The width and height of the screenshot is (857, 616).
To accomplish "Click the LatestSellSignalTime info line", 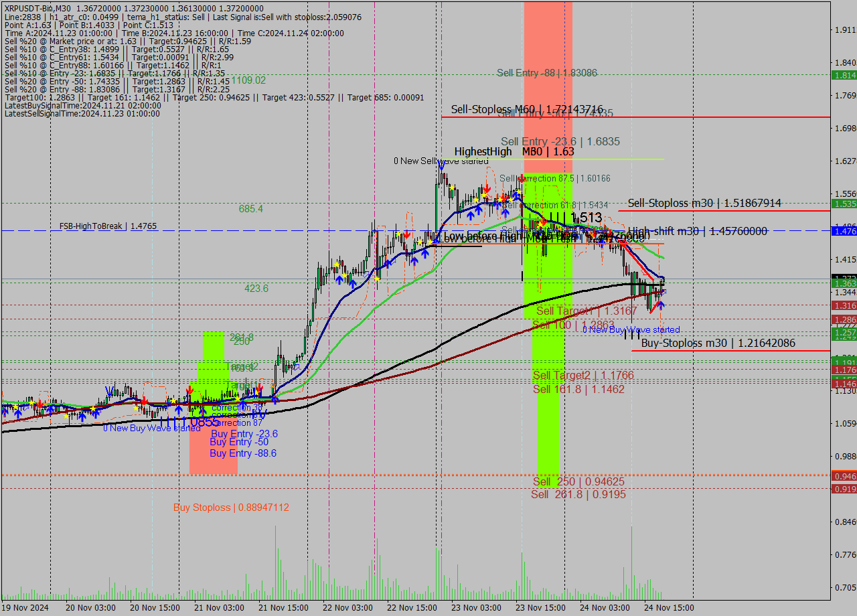I will point(82,114).
